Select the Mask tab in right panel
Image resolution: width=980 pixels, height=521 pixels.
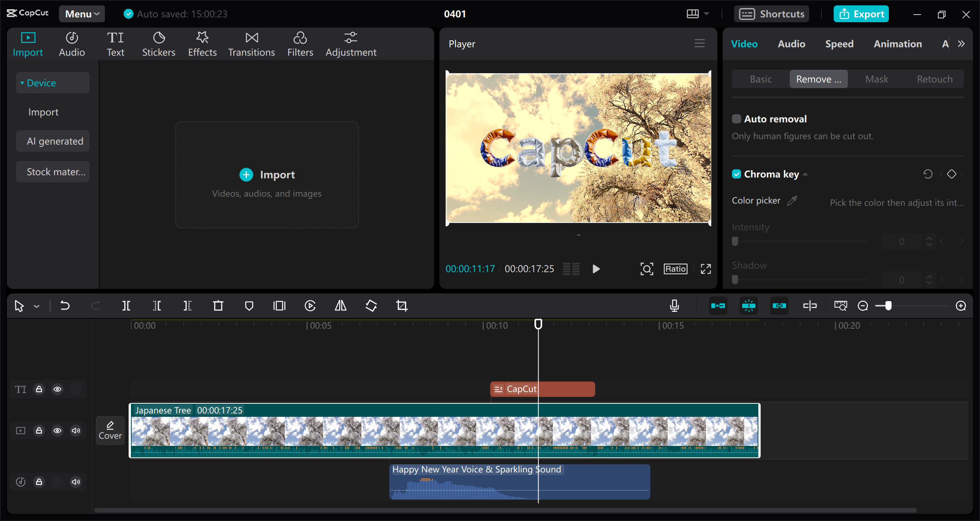tap(876, 78)
